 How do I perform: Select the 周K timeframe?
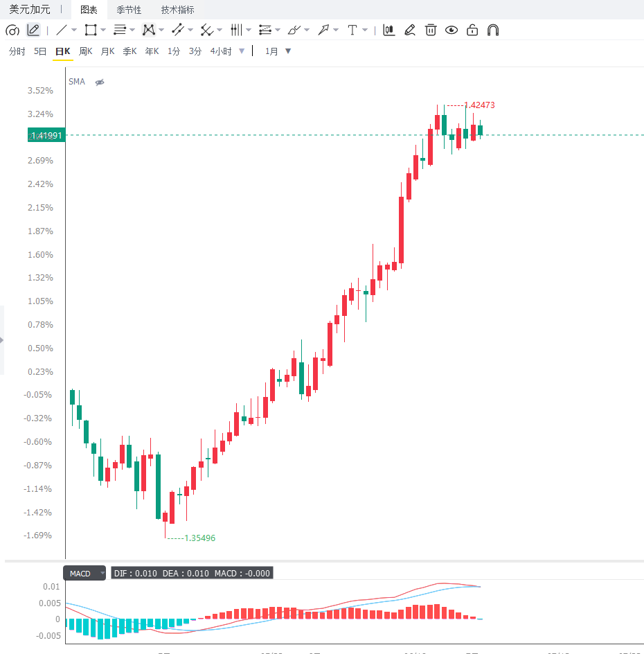tap(85, 51)
